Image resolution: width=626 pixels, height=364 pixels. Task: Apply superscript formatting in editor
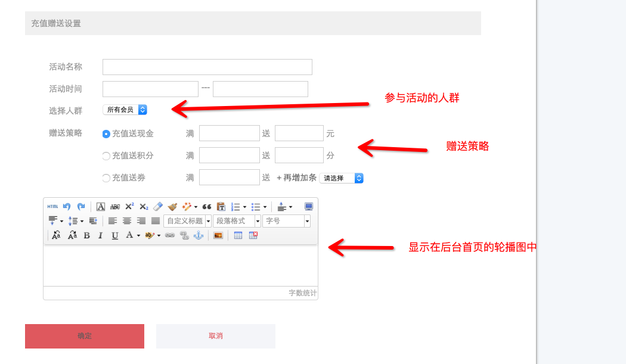coord(129,207)
